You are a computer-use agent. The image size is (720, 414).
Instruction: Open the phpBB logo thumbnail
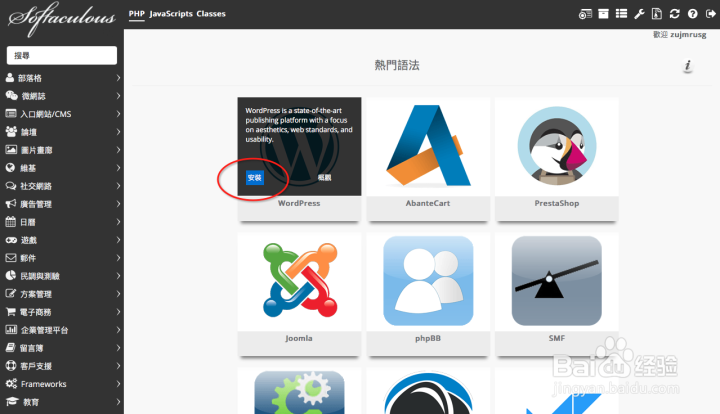[428, 281]
